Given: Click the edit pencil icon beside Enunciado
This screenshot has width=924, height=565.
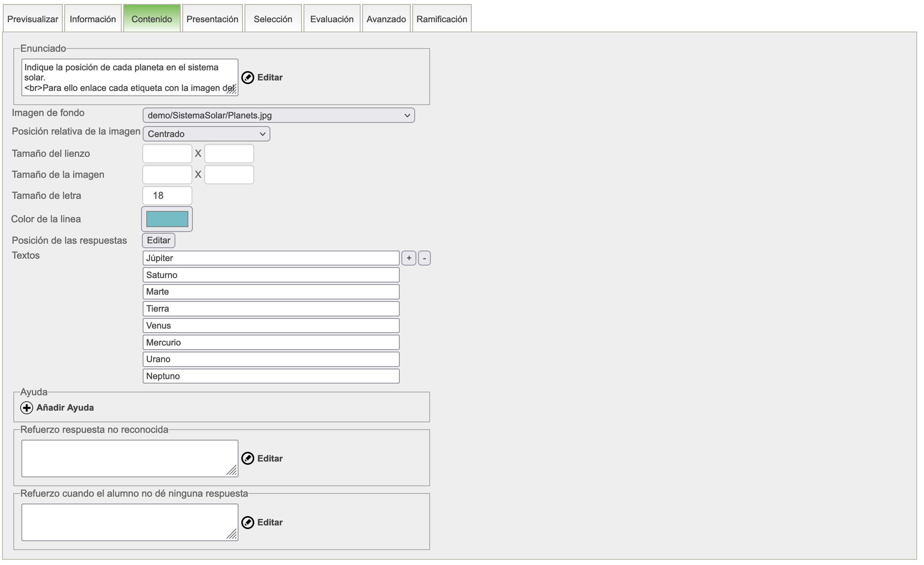Looking at the screenshot, I should point(247,78).
